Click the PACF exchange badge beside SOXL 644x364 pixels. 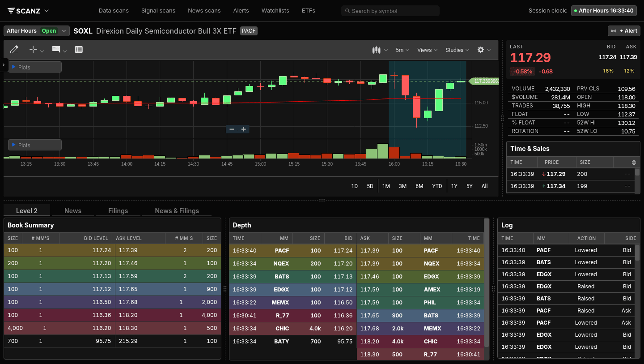pyautogui.click(x=249, y=31)
